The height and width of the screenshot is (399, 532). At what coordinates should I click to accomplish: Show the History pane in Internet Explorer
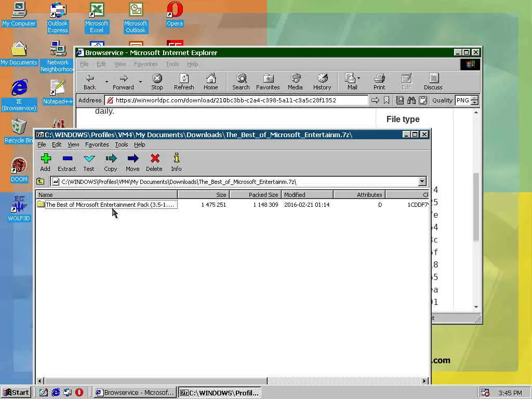(322, 82)
